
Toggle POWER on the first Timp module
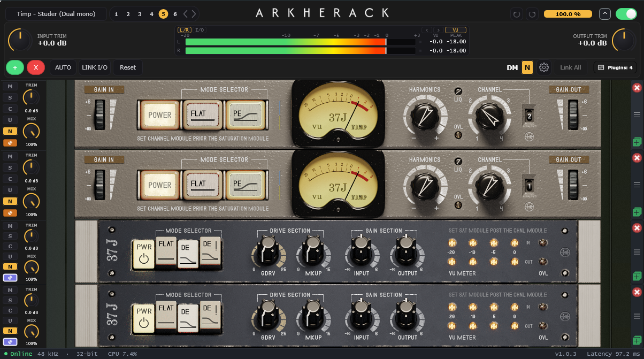pos(159,114)
